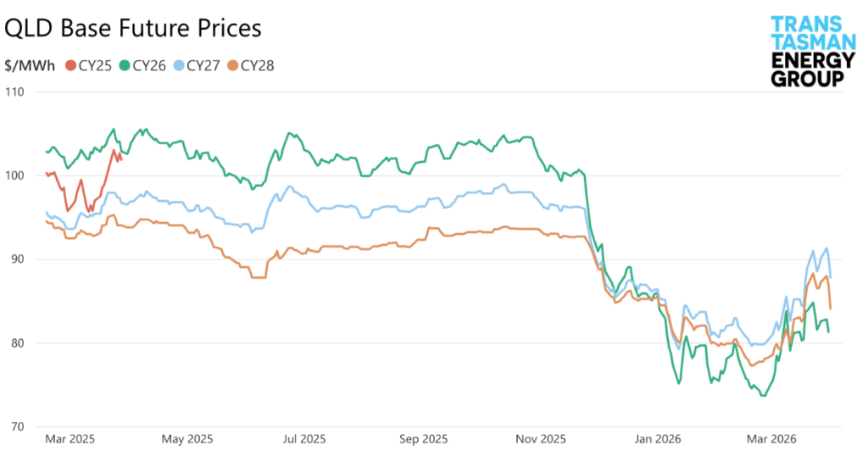This screenshot has height=462, width=868.
Task: Click the May 2025 x-axis label
Action: point(186,438)
